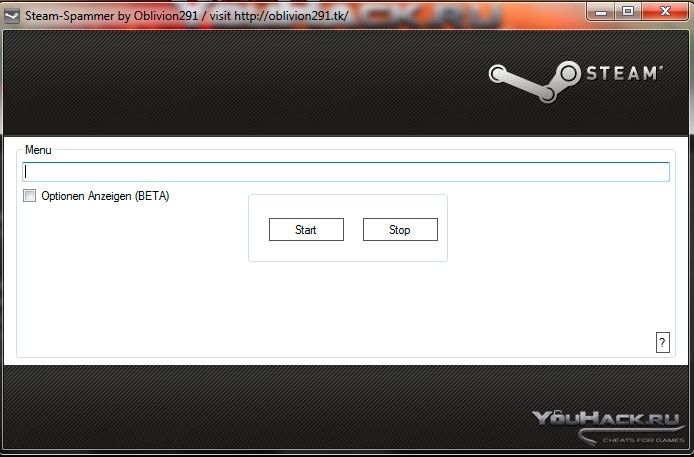Click the "Cheats for games" tagline
Image resolution: width=694 pixels, height=457 pixels.
(643, 440)
